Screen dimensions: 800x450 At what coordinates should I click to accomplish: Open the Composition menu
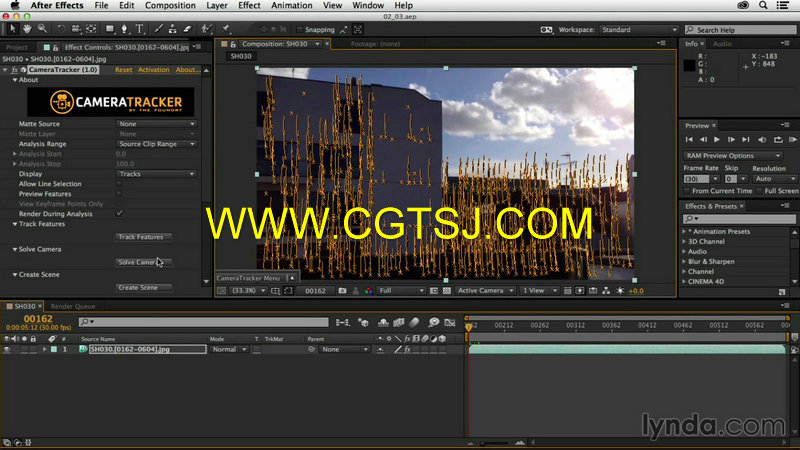coord(170,6)
